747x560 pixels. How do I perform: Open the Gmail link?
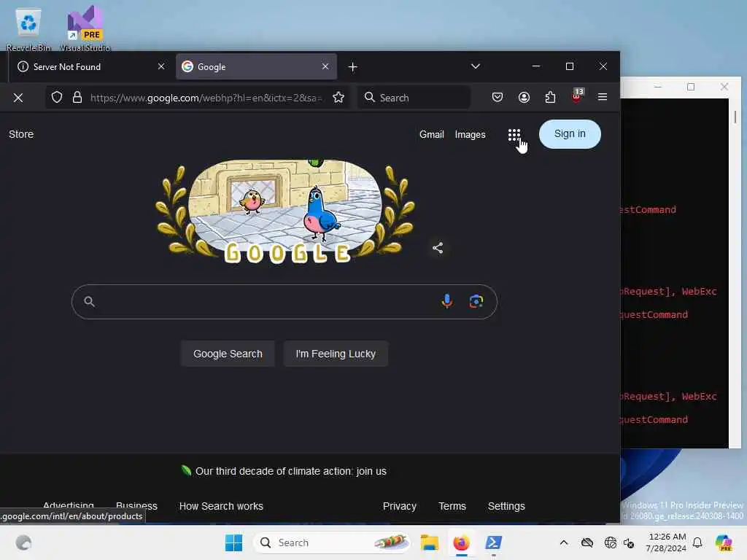tap(432, 135)
